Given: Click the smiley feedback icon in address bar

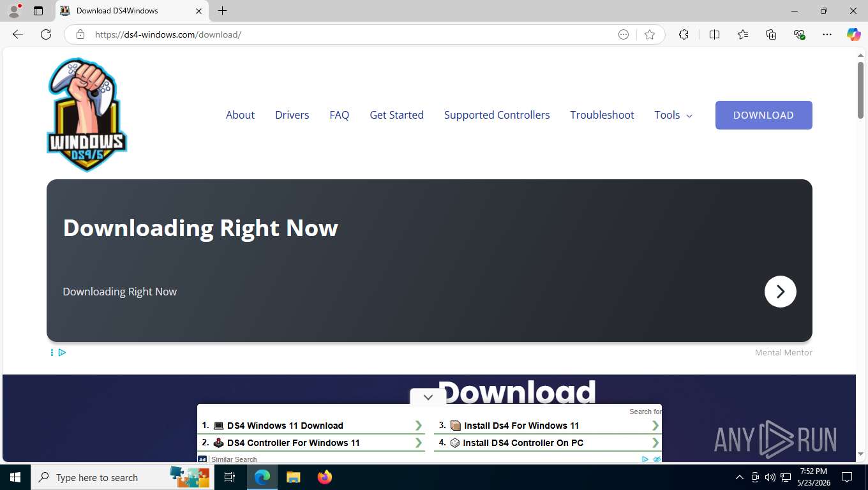Looking at the screenshot, I should (624, 34).
